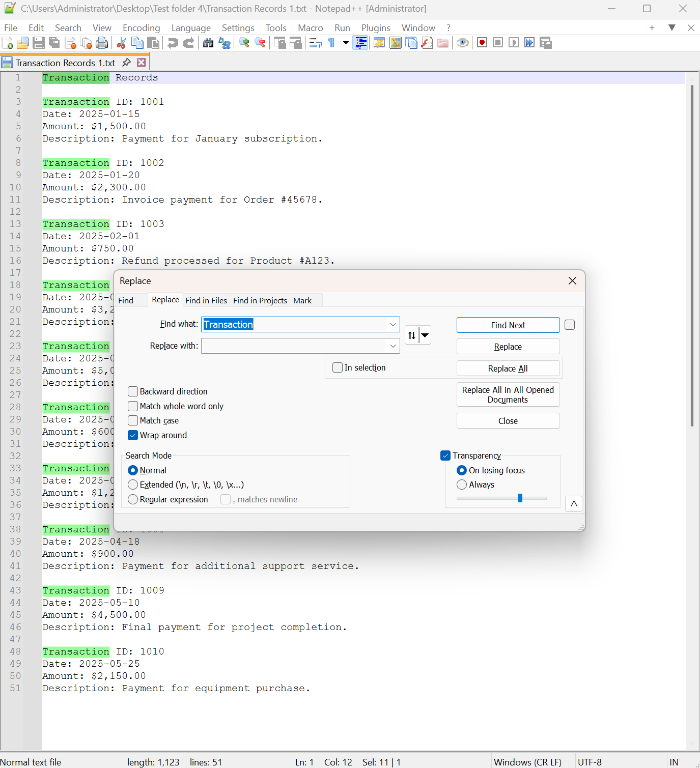
Task: Open the Plugins menu
Action: 375,28
